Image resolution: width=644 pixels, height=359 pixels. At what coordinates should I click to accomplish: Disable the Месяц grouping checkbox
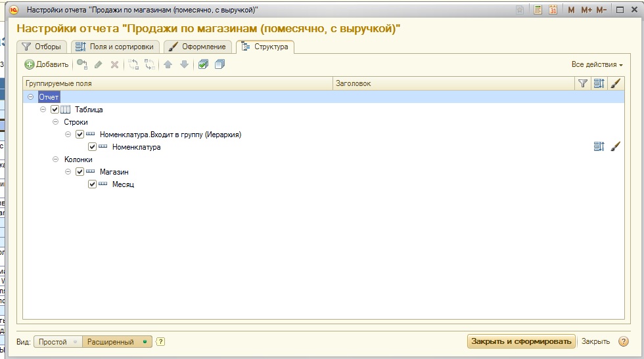click(93, 184)
